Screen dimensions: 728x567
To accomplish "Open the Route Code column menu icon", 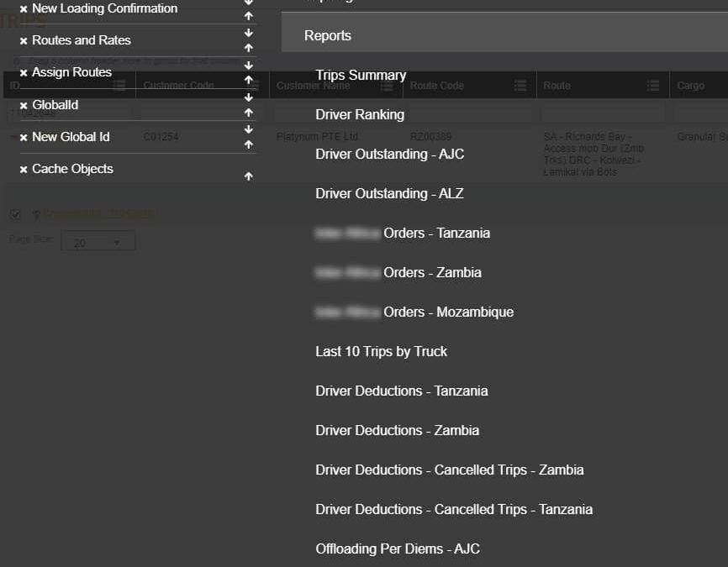I will (x=520, y=86).
